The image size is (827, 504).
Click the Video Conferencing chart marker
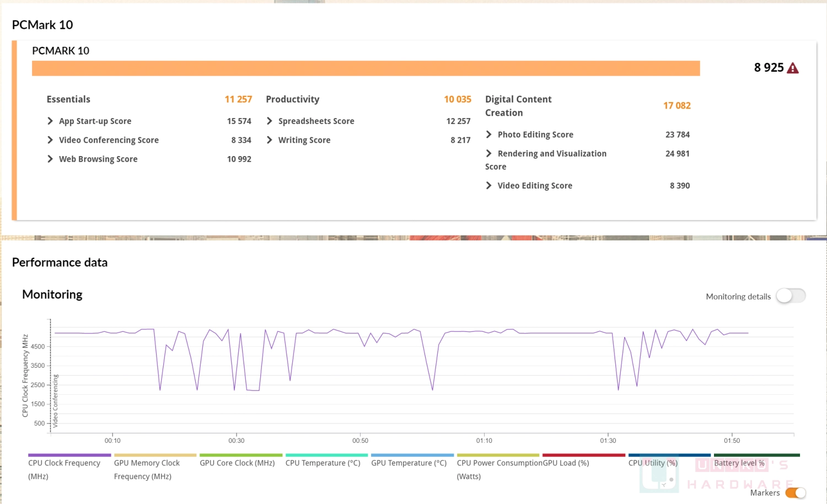click(x=55, y=401)
